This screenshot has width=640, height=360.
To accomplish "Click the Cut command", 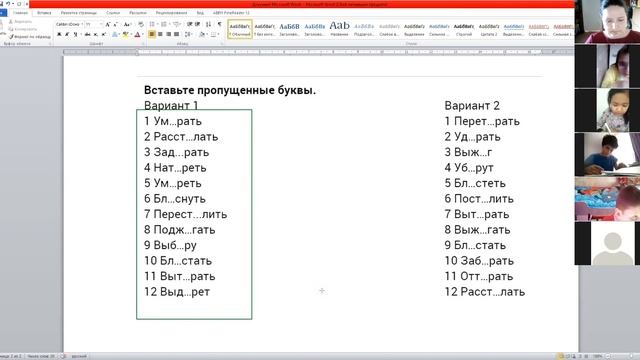I will click(20, 22).
